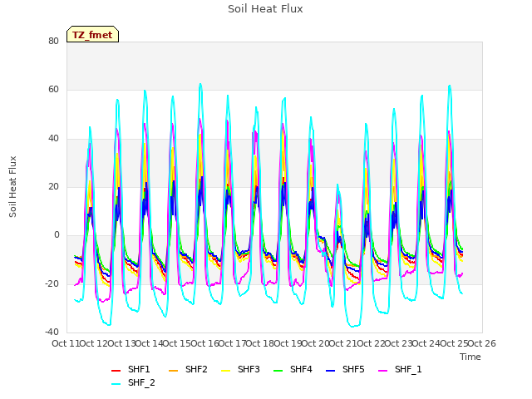532x399 pixels.
Task: Toggle the SHF1 legend entry
Action: click(x=131, y=369)
